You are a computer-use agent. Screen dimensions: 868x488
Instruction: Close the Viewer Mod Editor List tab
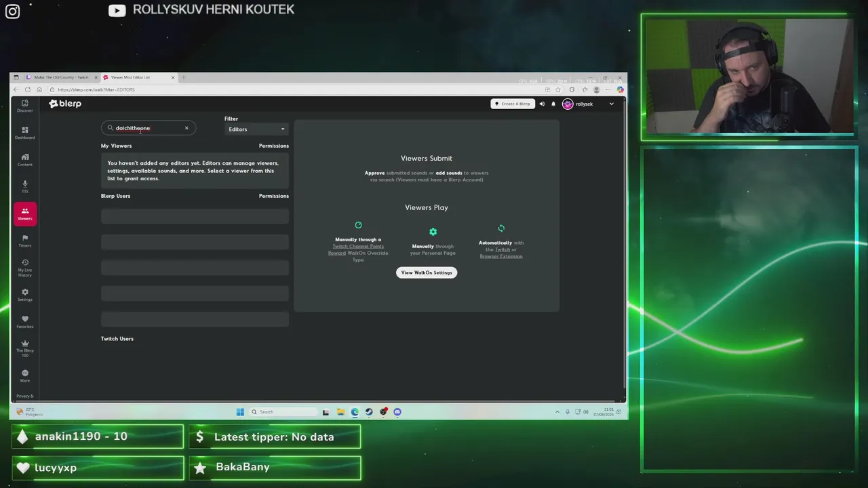(173, 77)
